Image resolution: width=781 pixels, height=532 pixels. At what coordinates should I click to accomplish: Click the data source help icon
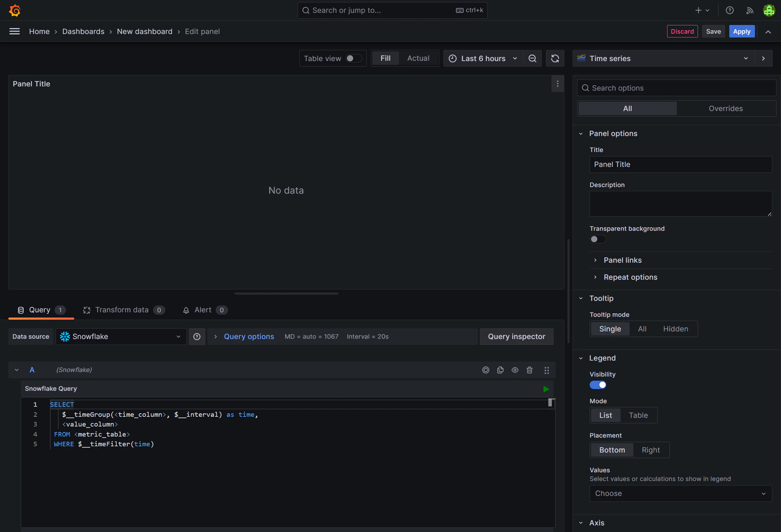click(197, 337)
